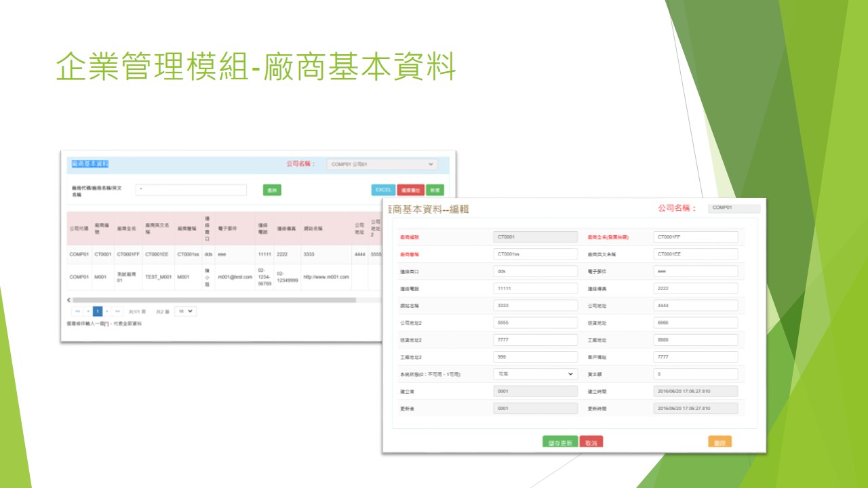The width and height of the screenshot is (868, 488).
Task: Click the green 查詢 search button
Action: point(272,190)
